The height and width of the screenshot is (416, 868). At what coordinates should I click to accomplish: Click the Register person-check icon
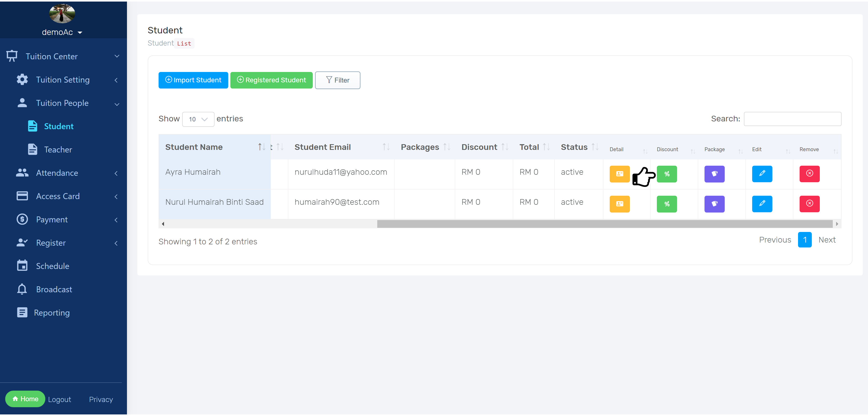22,242
